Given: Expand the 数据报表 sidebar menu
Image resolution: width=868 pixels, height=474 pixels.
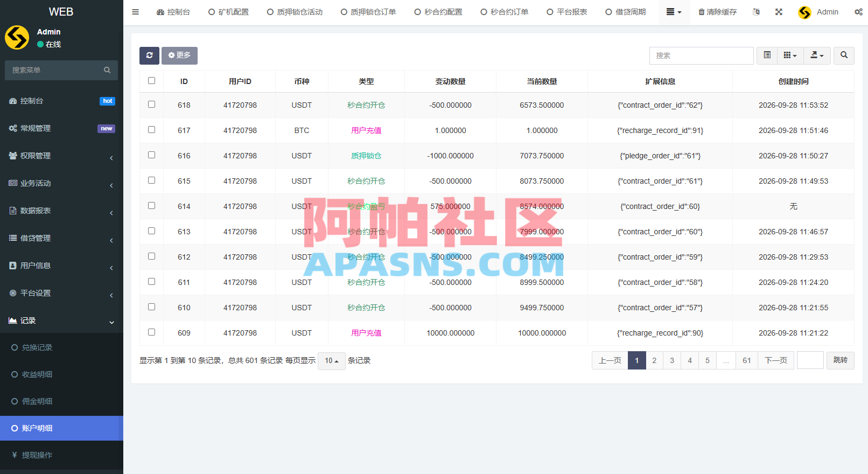Looking at the screenshot, I should coord(61,211).
